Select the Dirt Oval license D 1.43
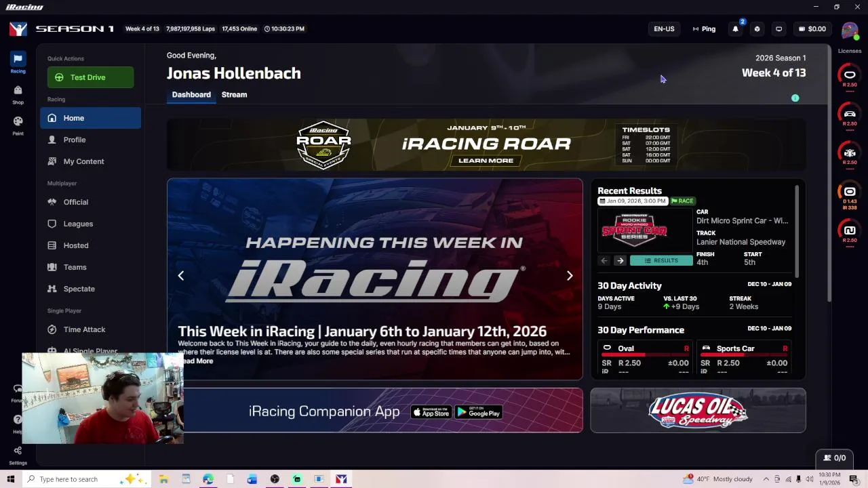 pyautogui.click(x=850, y=195)
